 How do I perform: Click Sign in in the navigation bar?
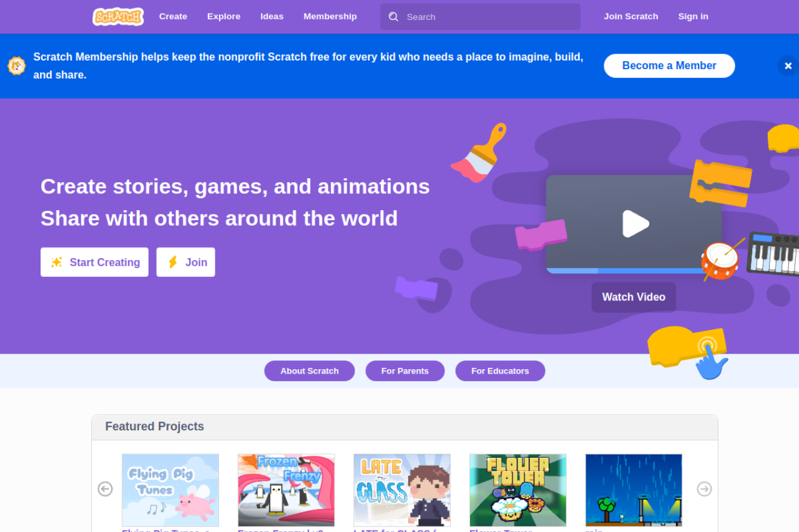(693, 16)
